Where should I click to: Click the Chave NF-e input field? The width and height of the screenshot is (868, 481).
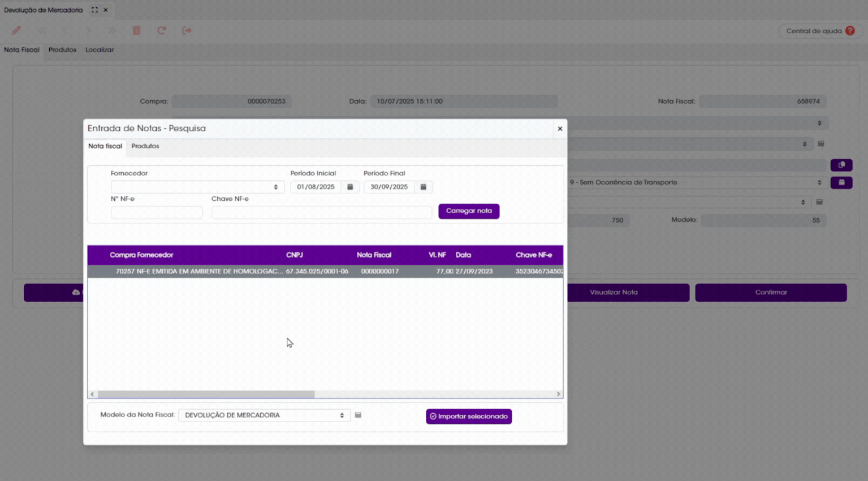click(322, 212)
